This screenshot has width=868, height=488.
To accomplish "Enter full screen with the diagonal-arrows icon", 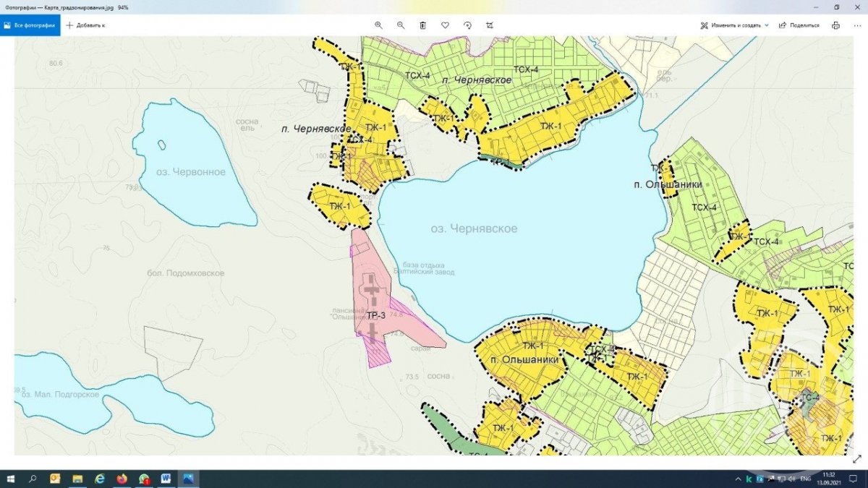I will point(857,458).
